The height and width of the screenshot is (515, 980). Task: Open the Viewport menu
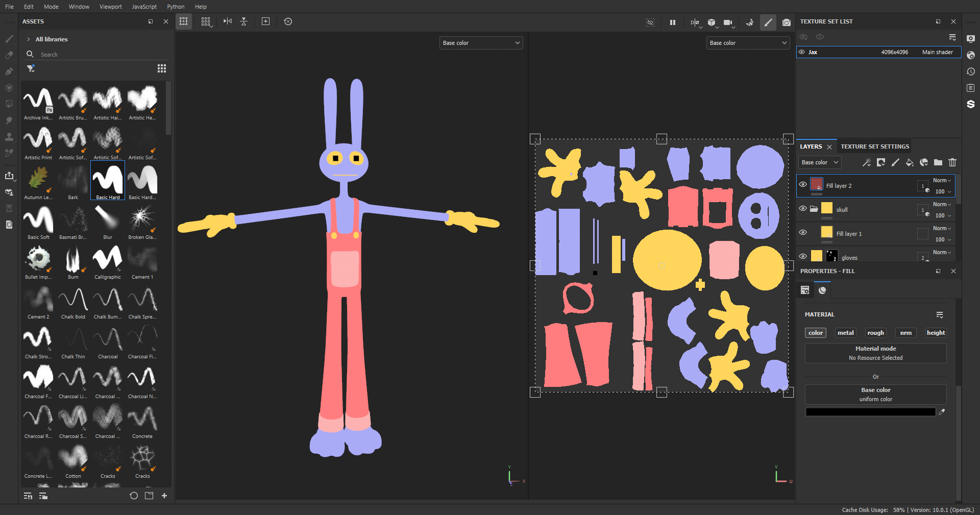[111, 7]
